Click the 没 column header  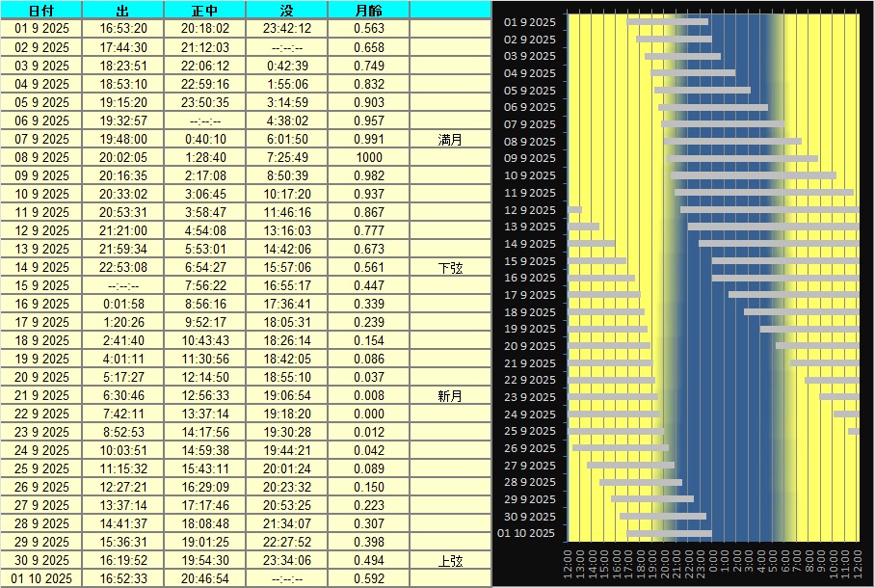click(x=288, y=10)
